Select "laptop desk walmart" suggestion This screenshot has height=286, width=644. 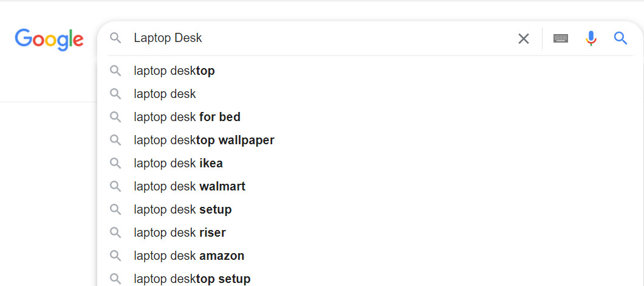pyautogui.click(x=190, y=187)
